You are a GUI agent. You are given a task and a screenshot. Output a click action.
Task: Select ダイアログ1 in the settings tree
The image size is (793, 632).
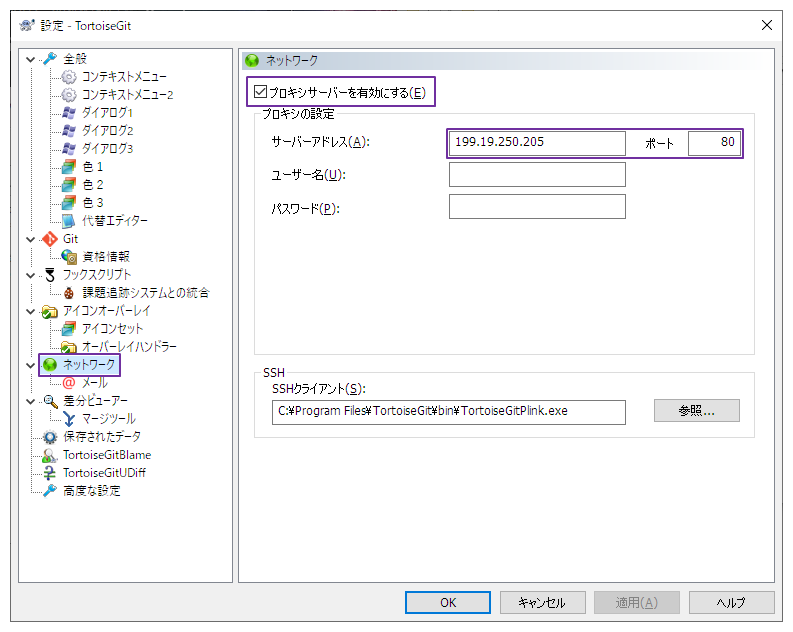107,113
